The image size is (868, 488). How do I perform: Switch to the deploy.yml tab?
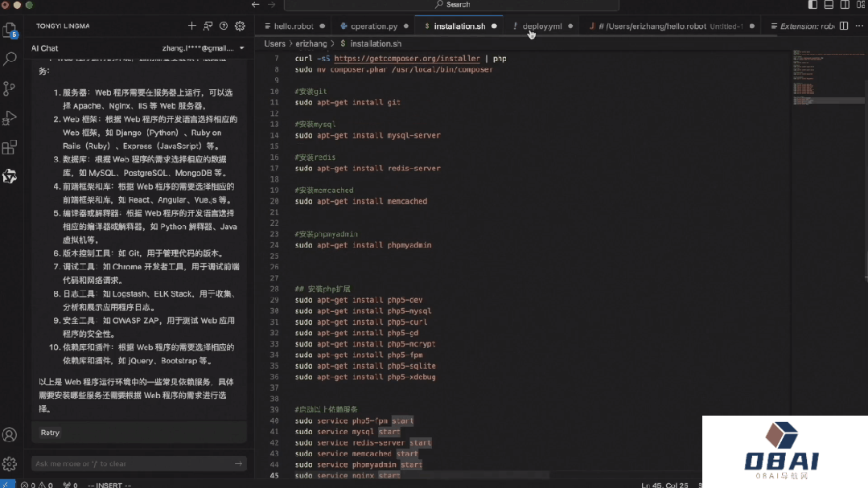click(x=541, y=26)
